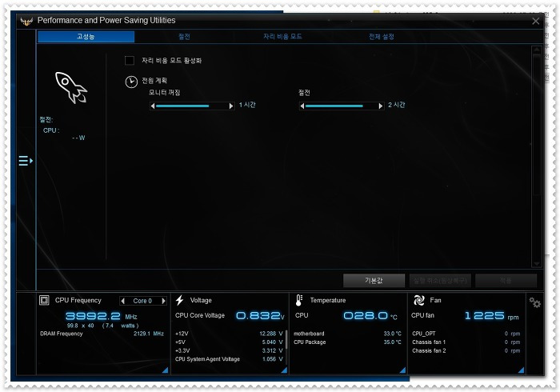
Task: Click the CPU Package temperature row
Action: pyautogui.click(x=347, y=342)
